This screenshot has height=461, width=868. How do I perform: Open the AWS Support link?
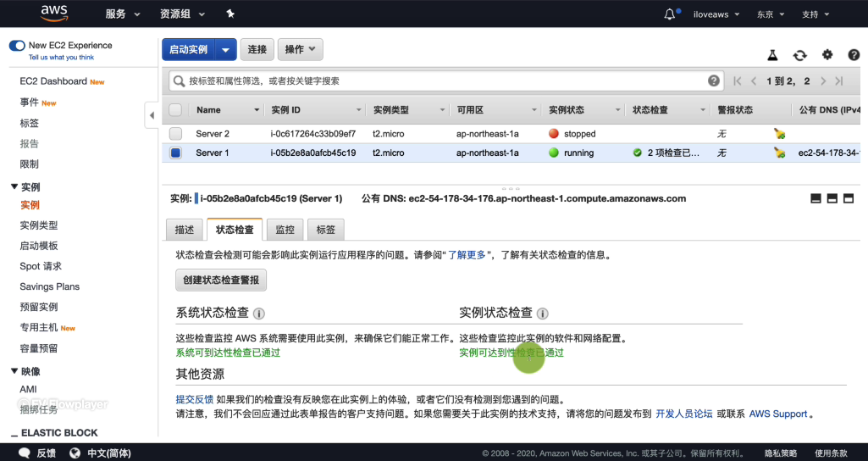[x=777, y=414]
